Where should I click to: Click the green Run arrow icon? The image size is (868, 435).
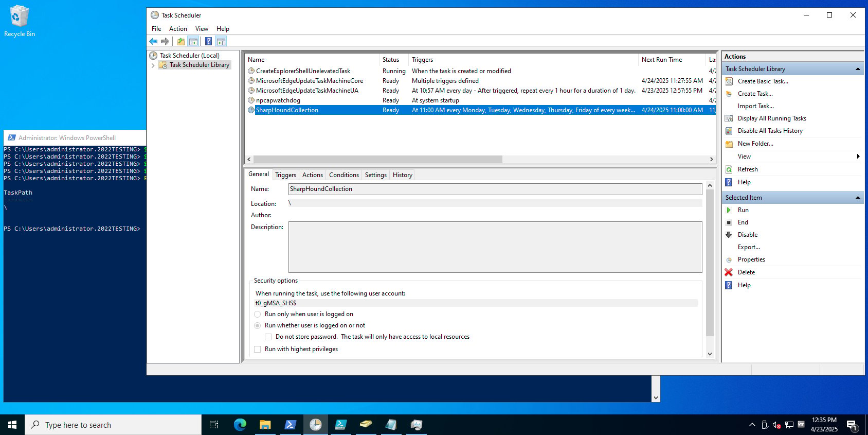tap(729, 210)
